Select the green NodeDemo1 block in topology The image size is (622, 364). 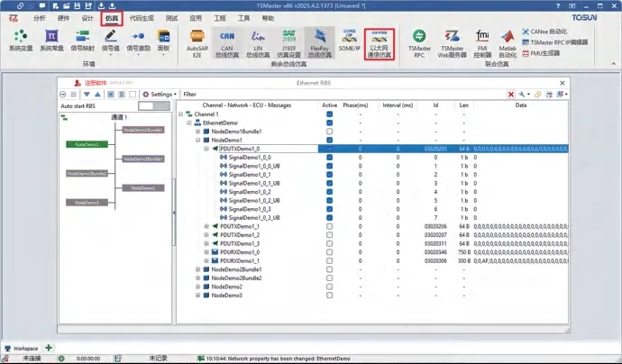pyautogui.click(x=87, y=145)
